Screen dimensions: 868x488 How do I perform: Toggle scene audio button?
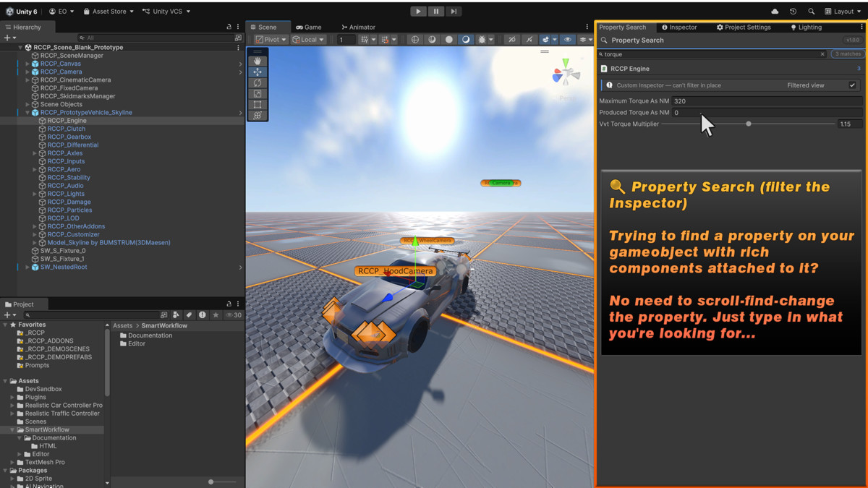pos(529,40)
